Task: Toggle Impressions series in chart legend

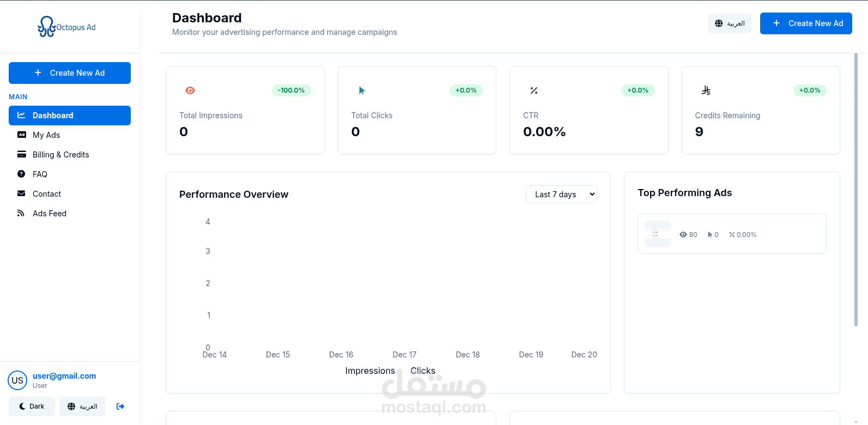Action: (x=369, y=371)
